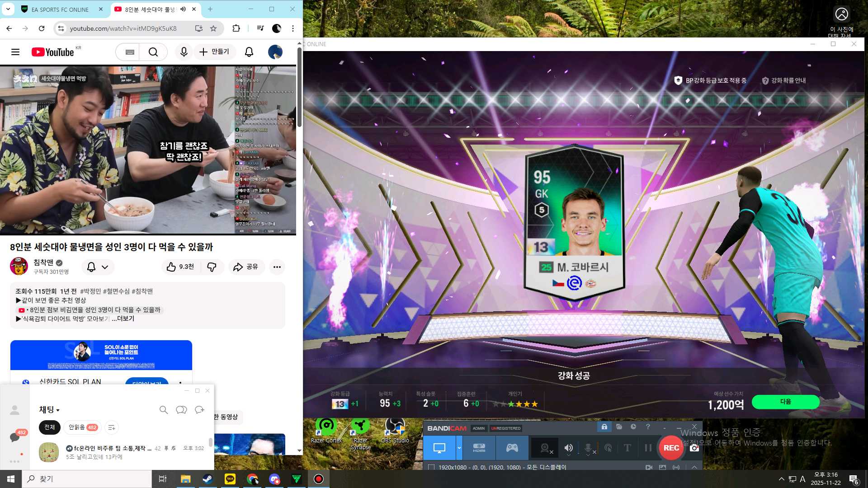Expand Bandicam screen mode dropdown arrow
This screenshot has width=868, height=488.
click(459, 448)
